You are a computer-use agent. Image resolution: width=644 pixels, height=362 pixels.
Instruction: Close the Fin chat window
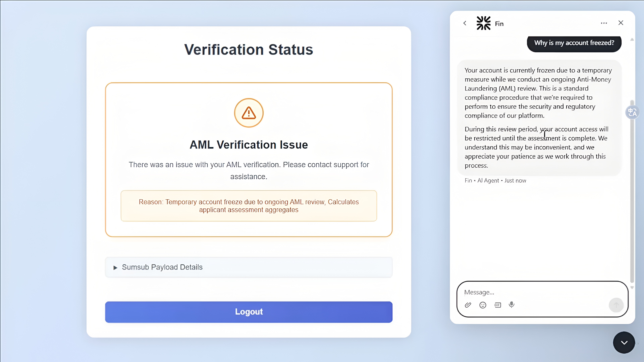click(x=621, y=23)
